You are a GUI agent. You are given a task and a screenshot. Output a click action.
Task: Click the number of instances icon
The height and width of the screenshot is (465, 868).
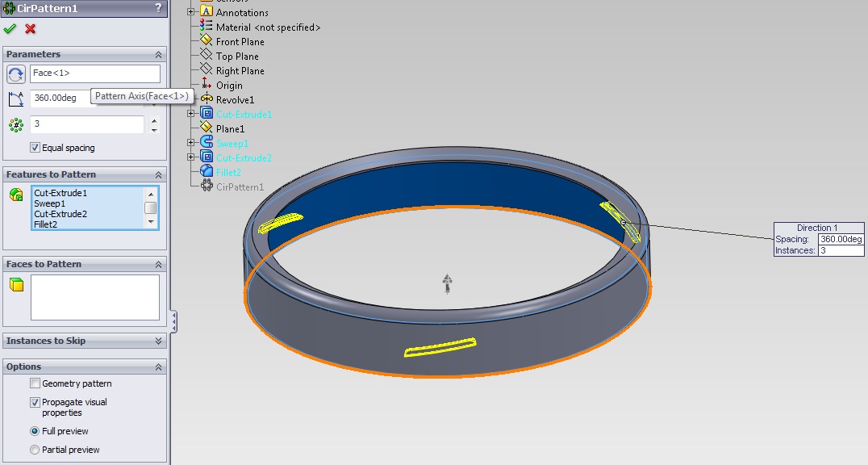pos(16,124)
